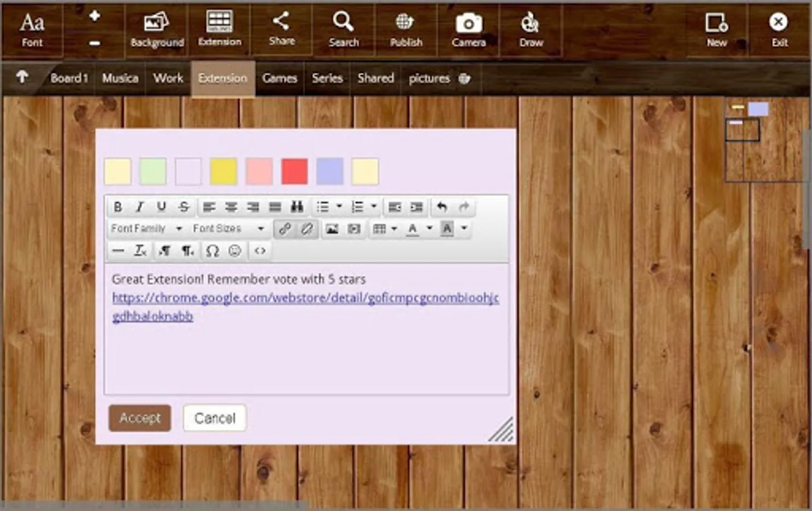This screenshot has width=812, height=511.
Task: Select the Extension board tab
Action: click(x=222, y=78)
